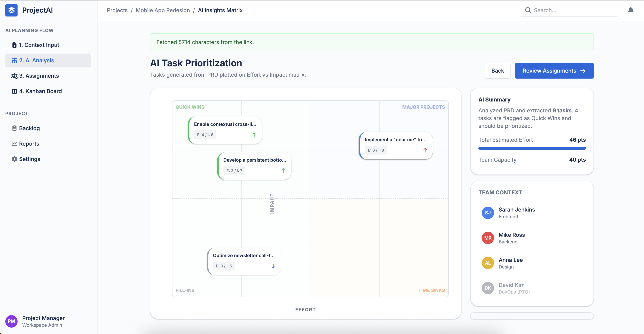Click the Settings gear icon
Image resolution: width=644 pixels, height=334 pixels.
click(15, 159)
